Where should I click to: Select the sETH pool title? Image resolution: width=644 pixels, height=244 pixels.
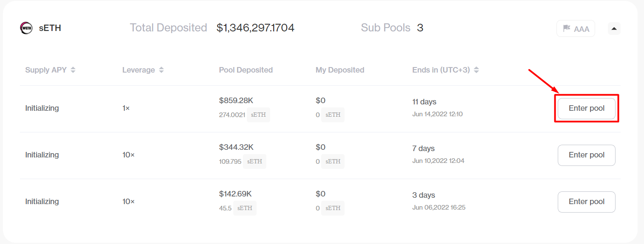coord(50,28)
